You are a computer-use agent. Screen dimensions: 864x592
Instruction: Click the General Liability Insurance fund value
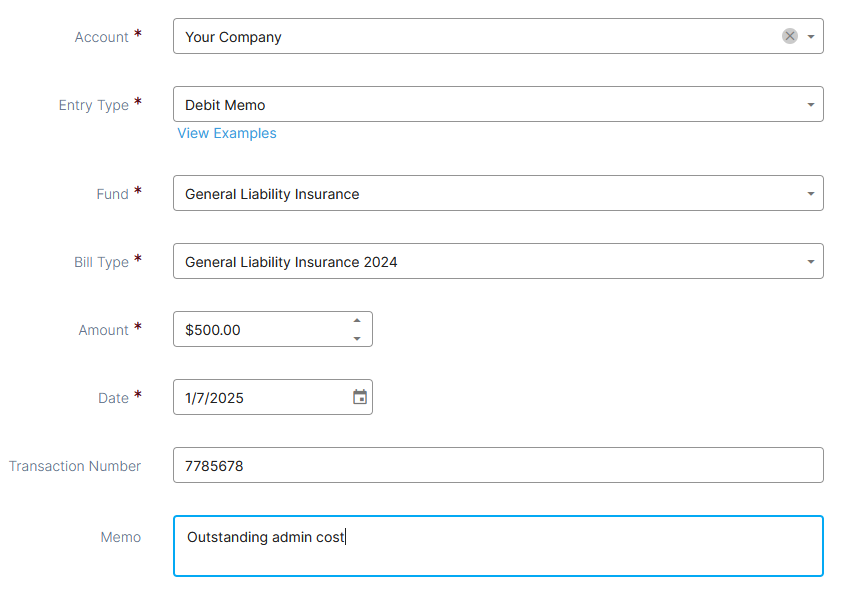pyautogui.click(x=272, y=194)
